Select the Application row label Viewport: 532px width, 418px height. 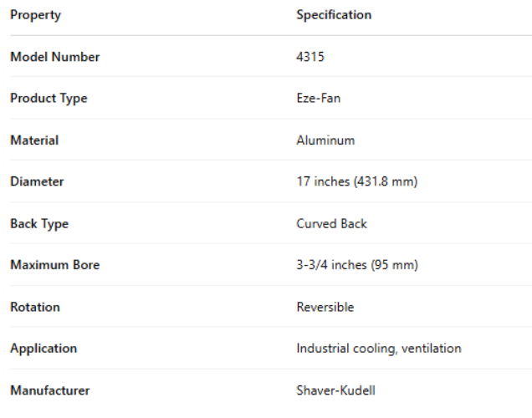[x=43, y=348]
